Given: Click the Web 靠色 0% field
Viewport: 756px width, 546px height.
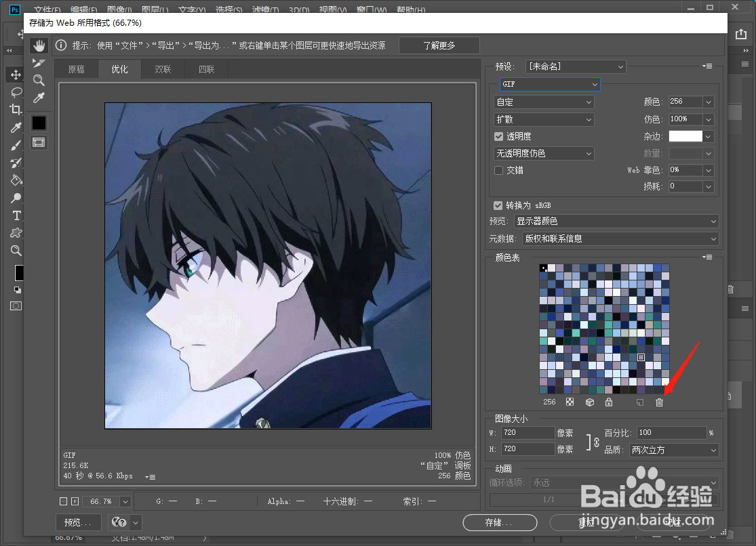Looking at the screenshot, I should (685, 170).
